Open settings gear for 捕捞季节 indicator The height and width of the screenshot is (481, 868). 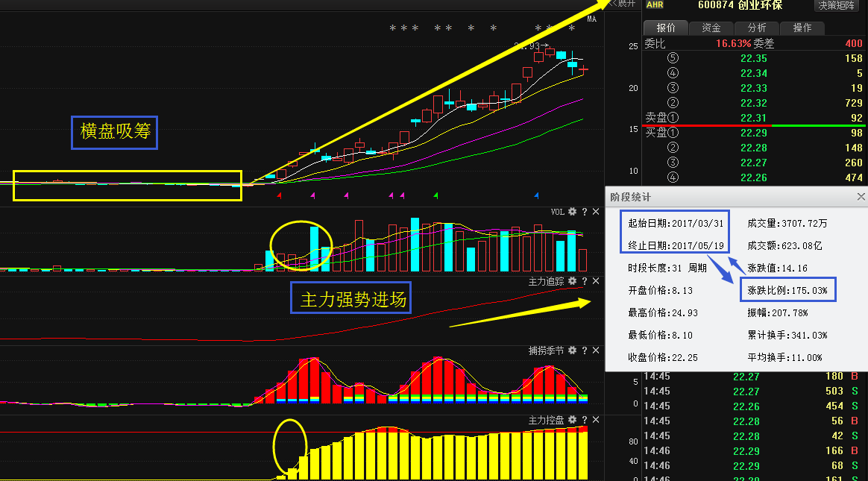coord(572,350)
